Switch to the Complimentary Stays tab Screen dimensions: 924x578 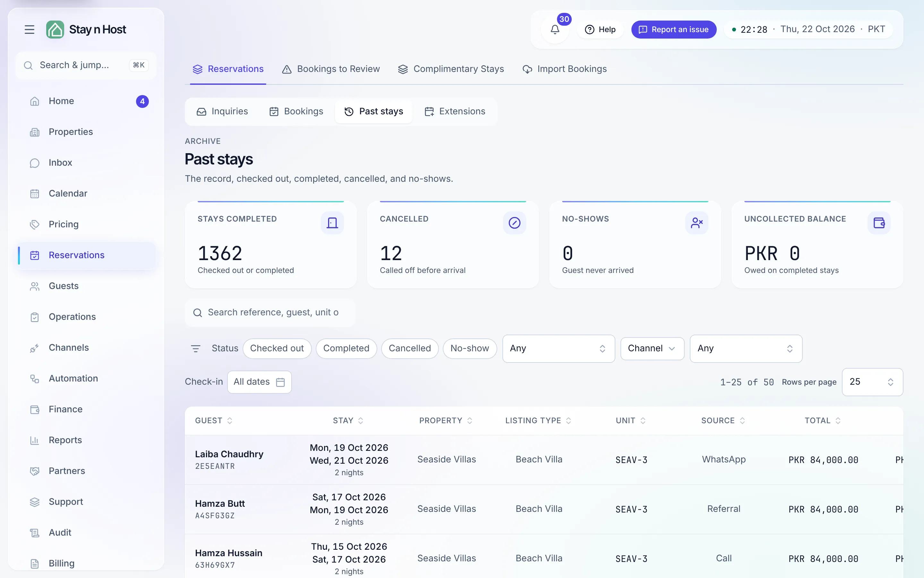pyautogui.click(x=451, y=69)
